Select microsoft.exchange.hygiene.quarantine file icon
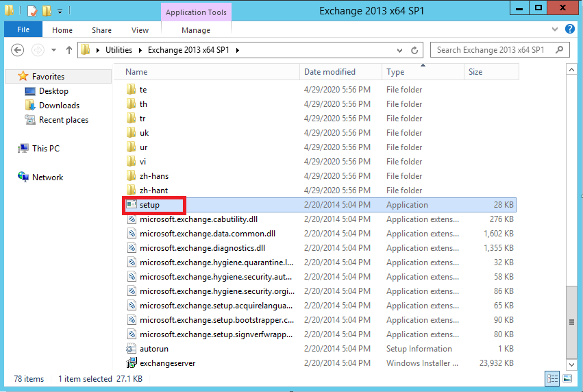583x392 pixels. click(132, 262)
